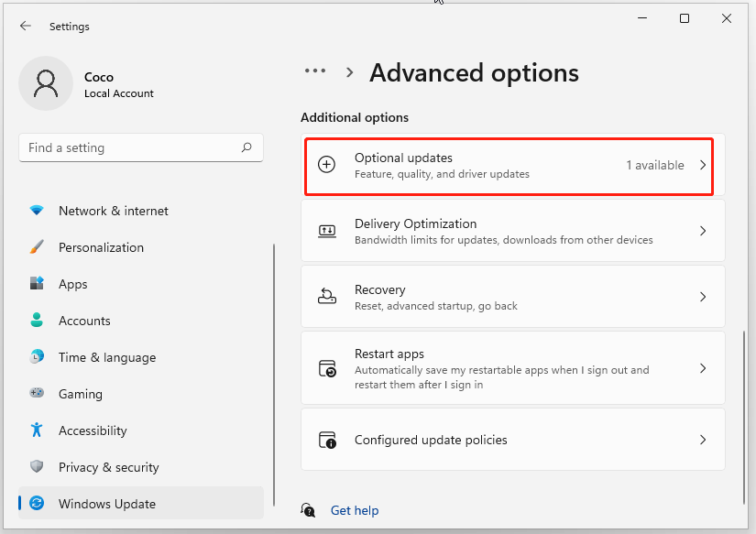Click the Configured update policies label
Image resolution: width=756 pixels, height=534 pixels.
(431, 440)
